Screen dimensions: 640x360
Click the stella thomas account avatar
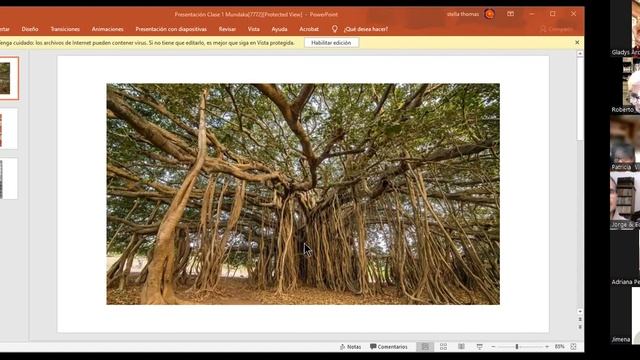pos(489,14)
